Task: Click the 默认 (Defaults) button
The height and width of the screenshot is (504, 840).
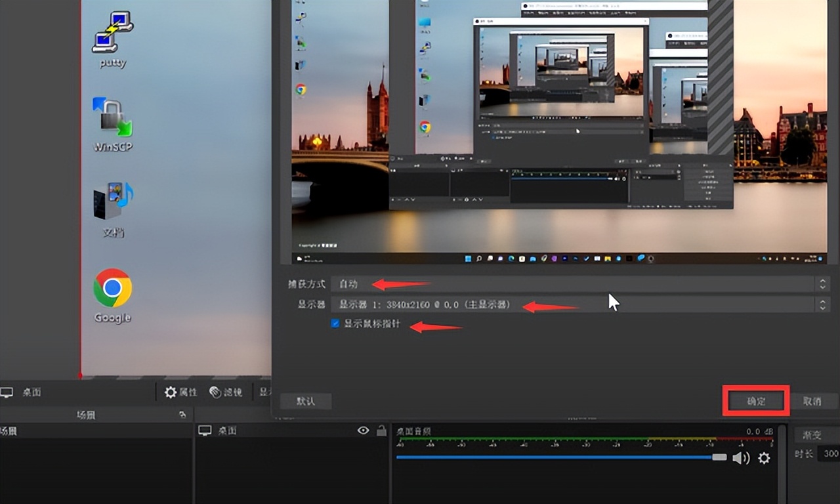Action: pos(306,401)
